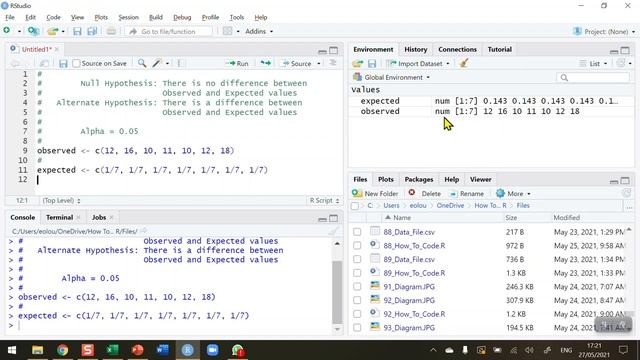Screen dimensions: 640x360
Task: Select checkbox for 91_Diagram.JPG
Action: 357,287
